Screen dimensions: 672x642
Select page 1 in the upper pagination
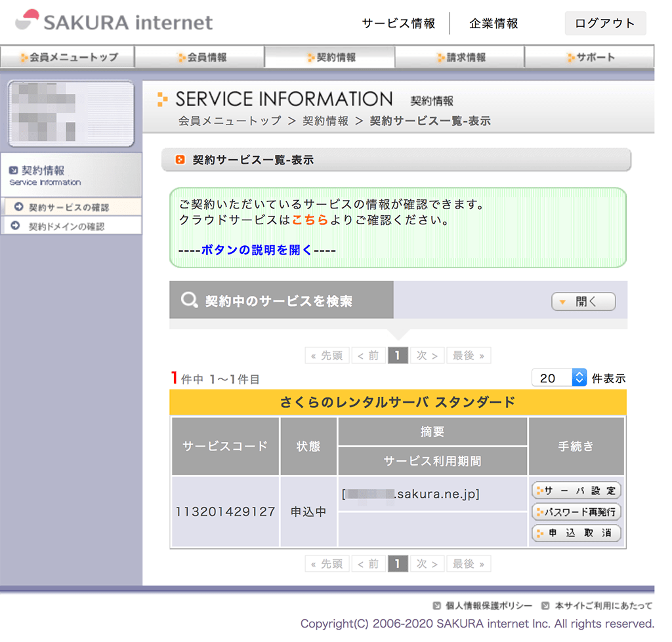[398, 355]
